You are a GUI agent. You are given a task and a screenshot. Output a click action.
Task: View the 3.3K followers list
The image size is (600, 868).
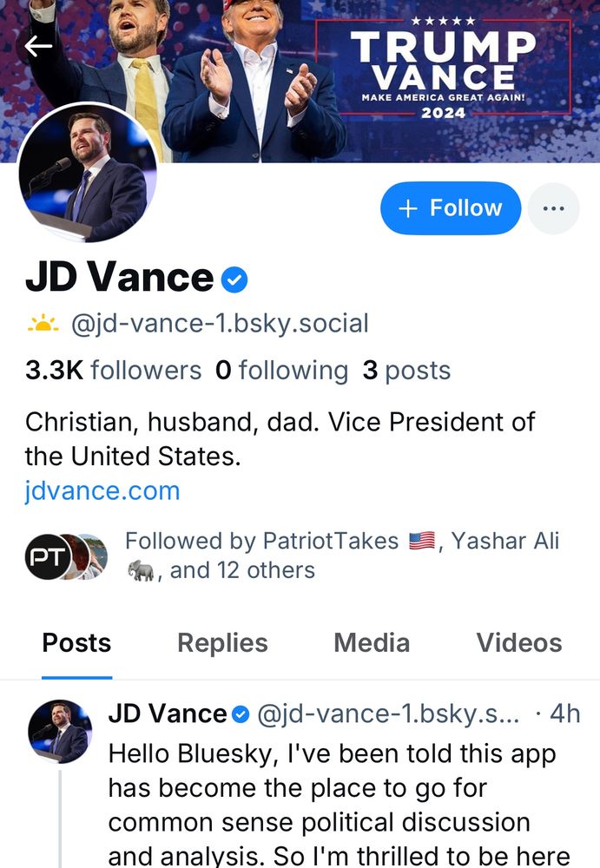coord(113,370)
